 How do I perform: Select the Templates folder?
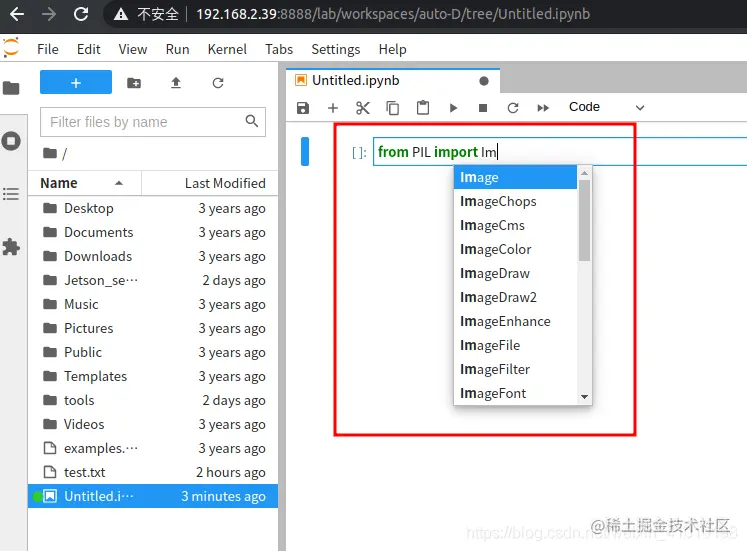click(x=153, y=376)
